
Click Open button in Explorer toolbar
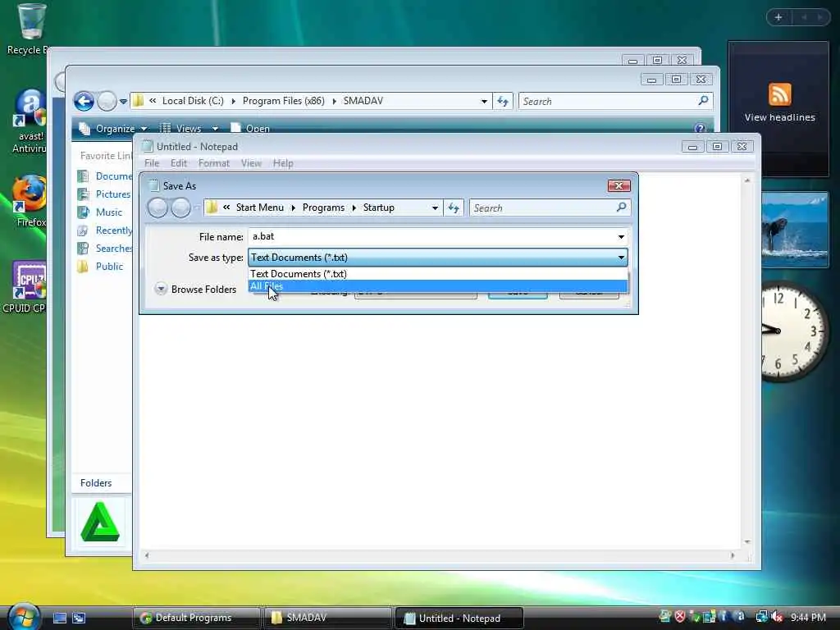click(x=250, y=129)
